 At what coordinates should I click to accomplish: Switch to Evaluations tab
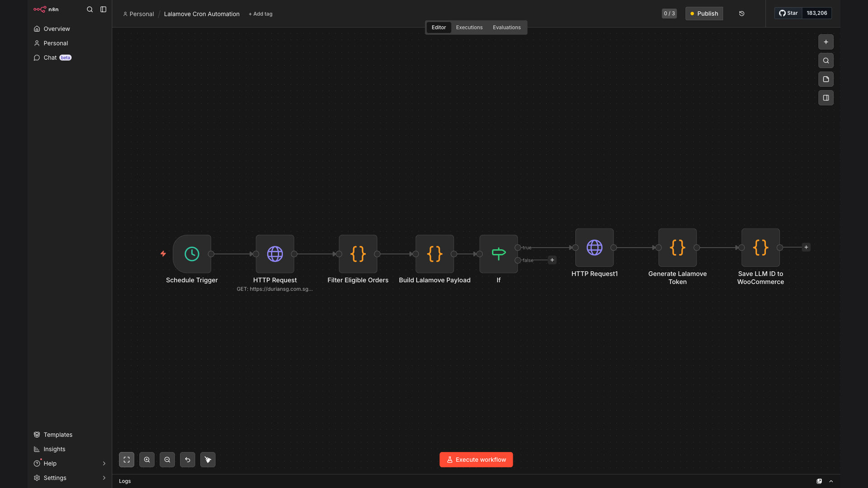506,28
